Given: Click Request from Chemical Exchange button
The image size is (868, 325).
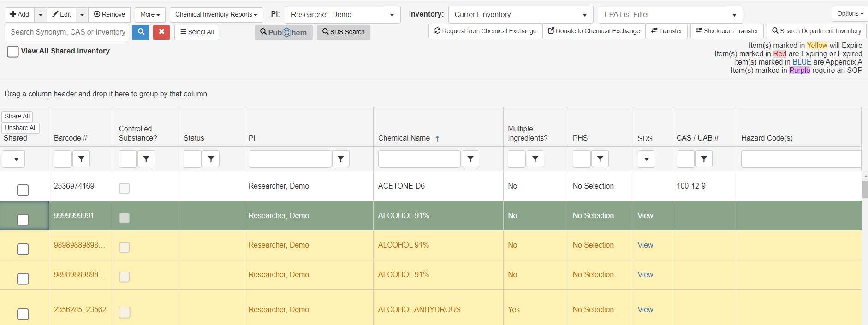Looking at the screenshot, I should [x=485, y=31].
